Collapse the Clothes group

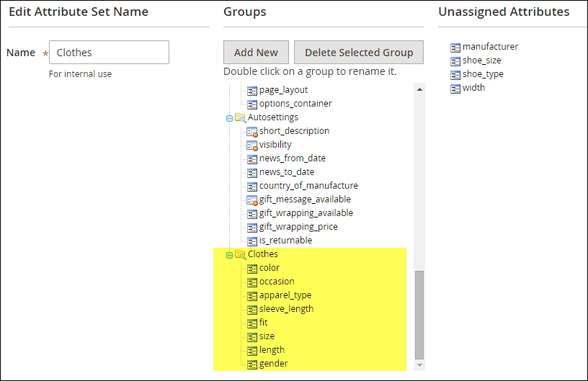click(x=230, y=255)
